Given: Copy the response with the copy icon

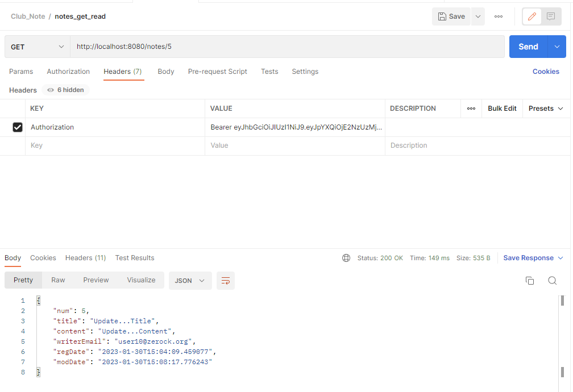Looking at the screenshot, I should 530,281.
